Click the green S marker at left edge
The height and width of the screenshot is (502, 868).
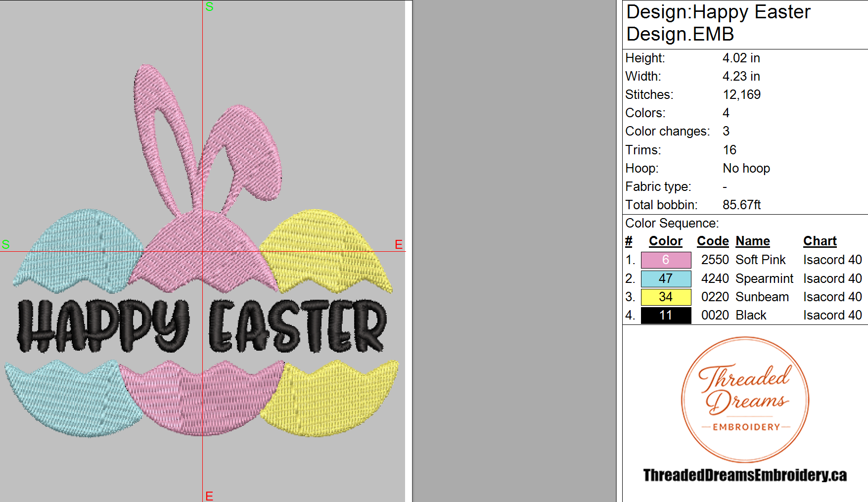coord(6,244)
